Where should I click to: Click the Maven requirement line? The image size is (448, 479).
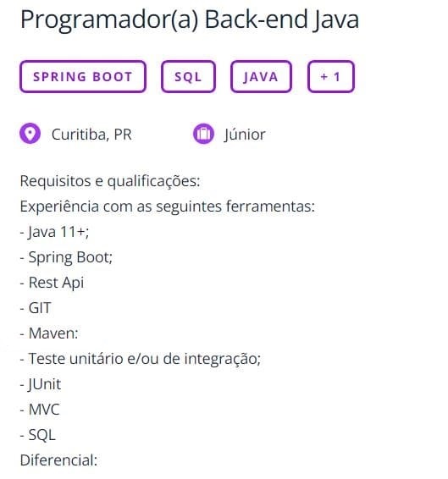(x=49, y=333)
